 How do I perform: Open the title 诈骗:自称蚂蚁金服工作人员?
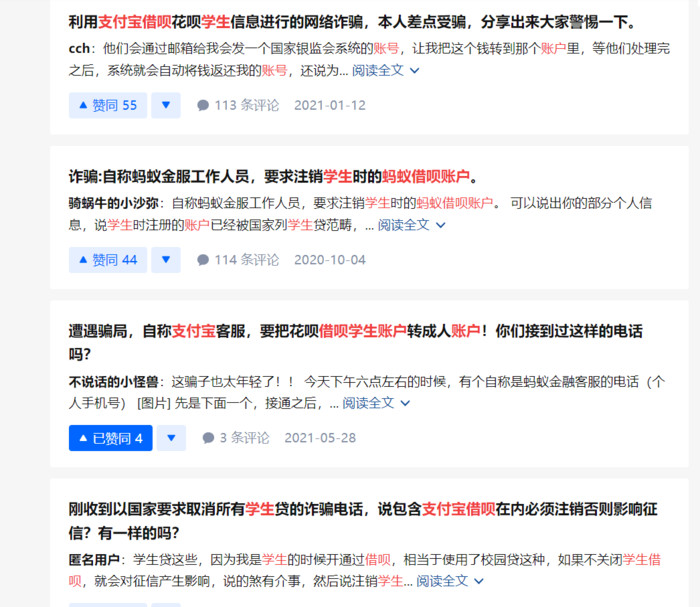click(273, 176)
